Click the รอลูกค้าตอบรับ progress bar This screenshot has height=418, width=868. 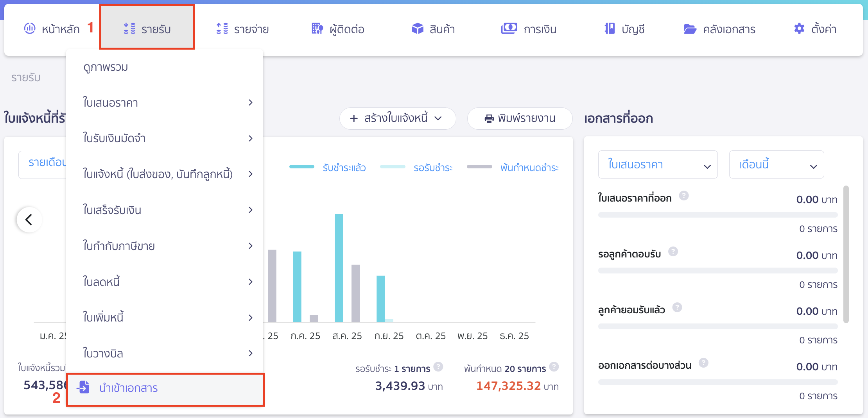[x=717, y=270]
